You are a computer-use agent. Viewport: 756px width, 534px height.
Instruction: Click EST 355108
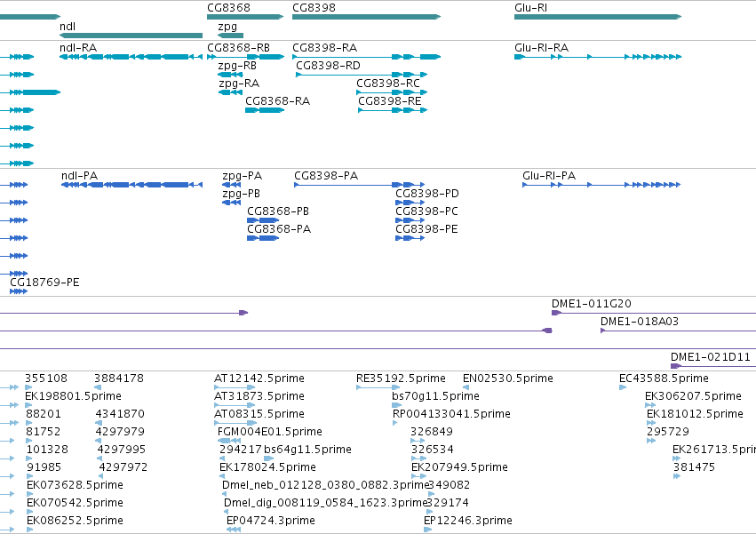click(28, 387)
